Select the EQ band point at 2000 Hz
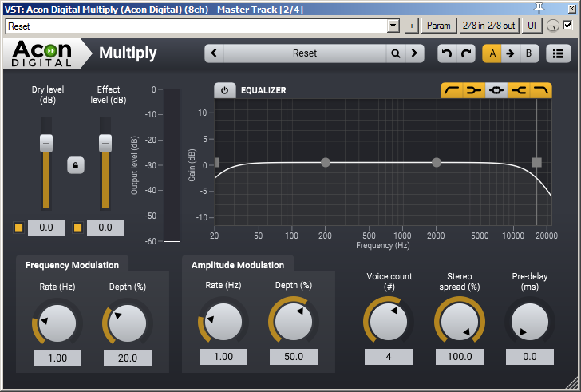Screen dimensions: 581x392 437,162
